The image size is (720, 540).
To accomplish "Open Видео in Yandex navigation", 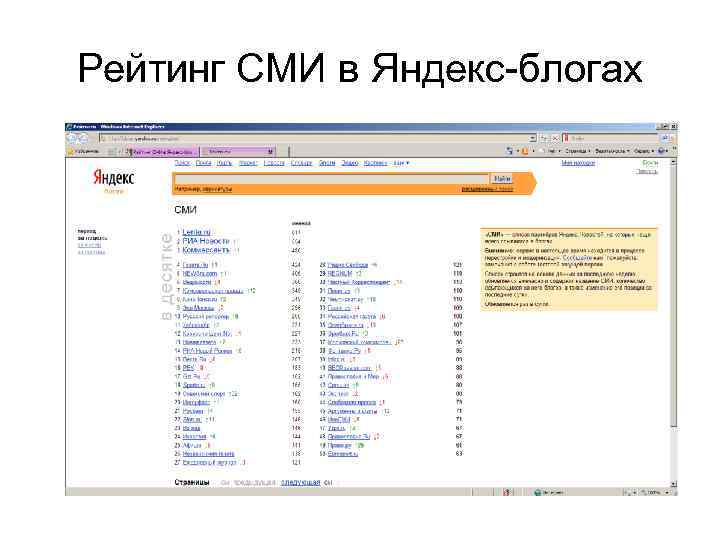I will click(x=349, y=163).
